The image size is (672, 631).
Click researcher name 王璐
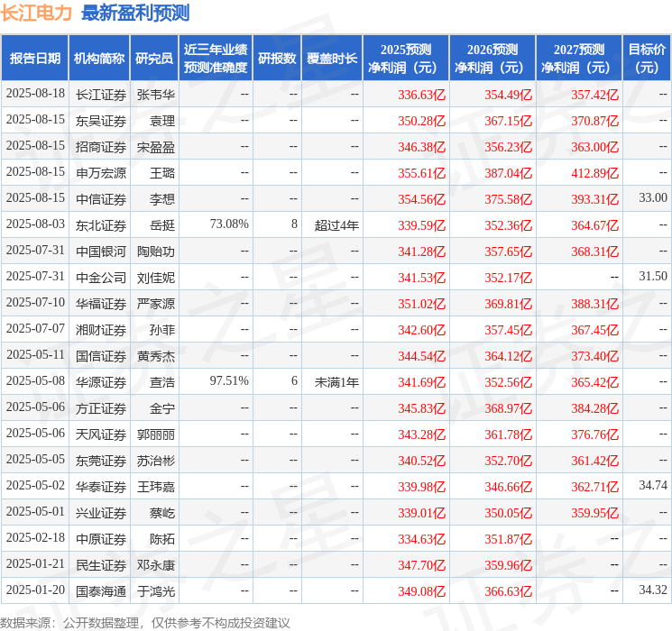point(162,173)
